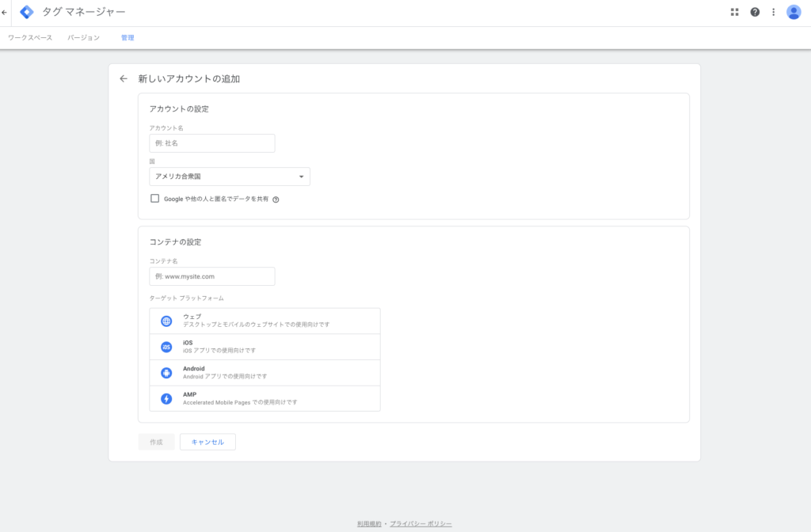Open the アメリカ合衆国 country dropdown
This screenshot has height=532, width=811.
click(230, 177)
